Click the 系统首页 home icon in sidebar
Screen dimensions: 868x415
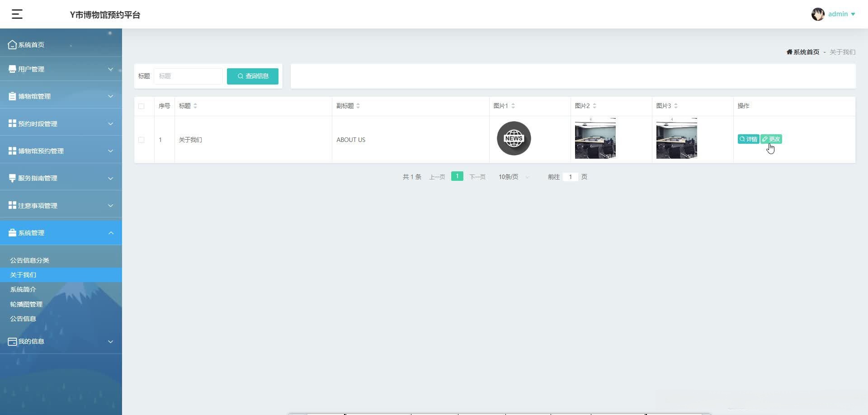tap(12, 44)
